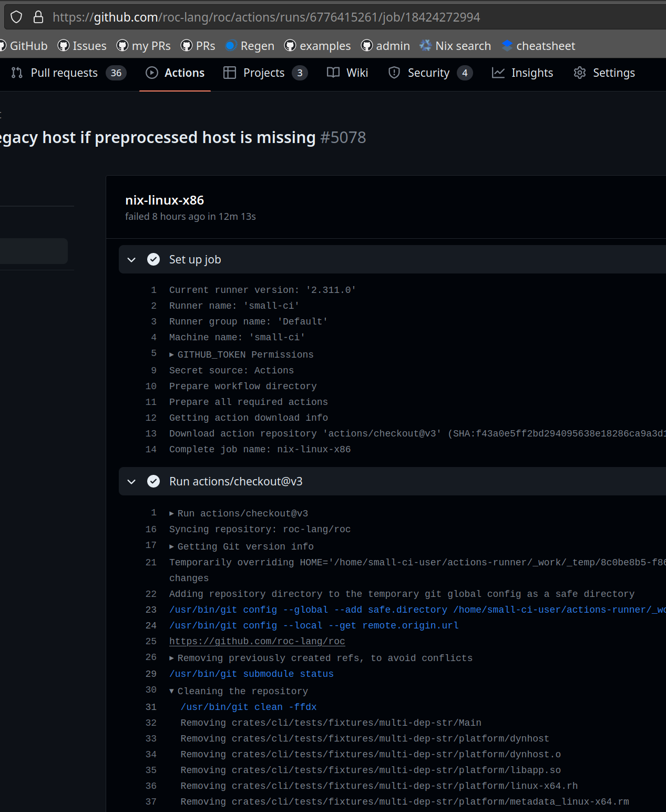
Task: Click 'Prepare workflow directory' log line
Action: [x=243, y=386]
